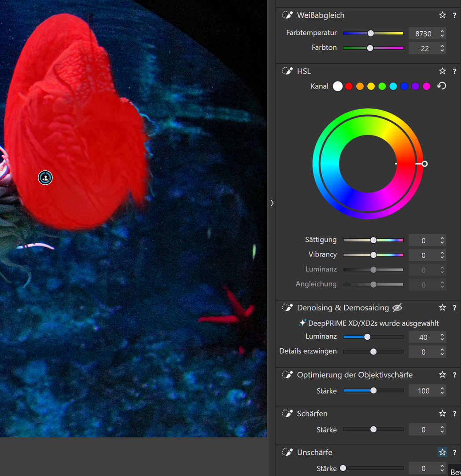Select the white all-channels HSL radio dot
Screen dimensions: 461x476
[x=338, y=86]
